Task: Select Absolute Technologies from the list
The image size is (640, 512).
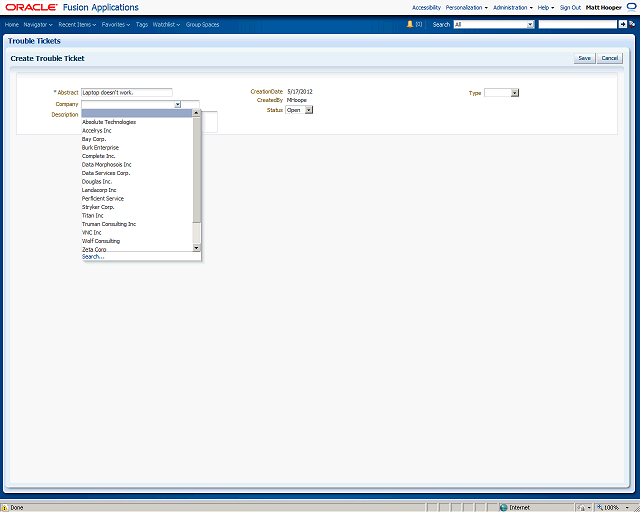Action: pos(137,122)
